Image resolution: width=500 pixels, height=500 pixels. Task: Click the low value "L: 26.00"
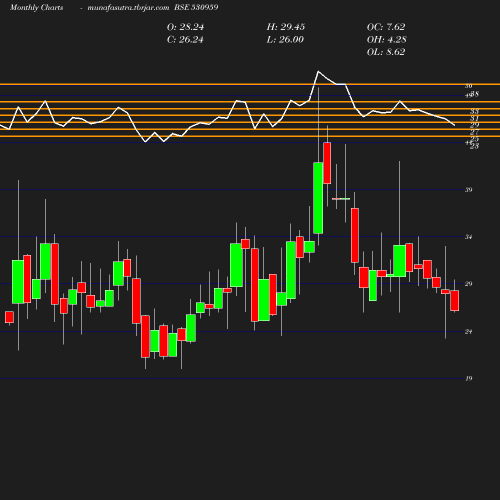click(285, 40)
